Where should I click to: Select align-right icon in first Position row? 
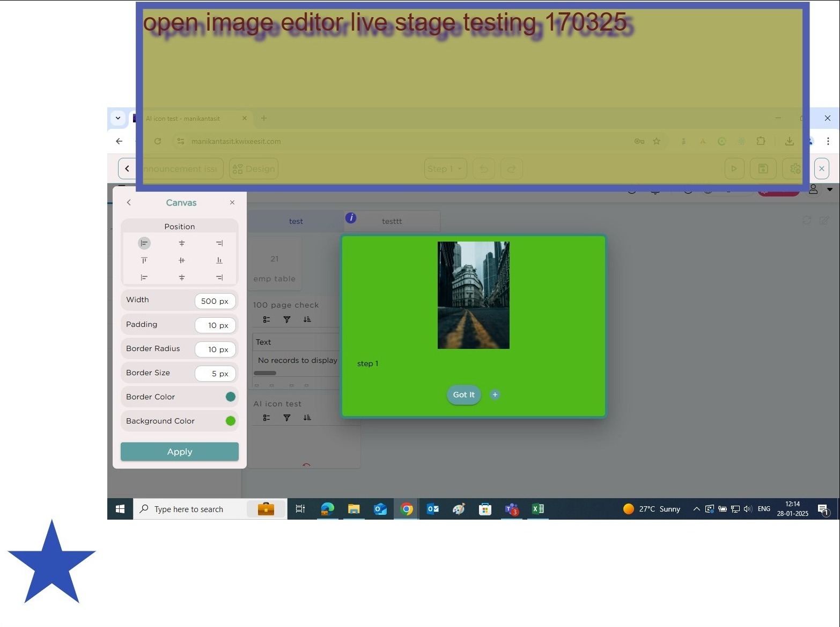[x=219, y=243]
